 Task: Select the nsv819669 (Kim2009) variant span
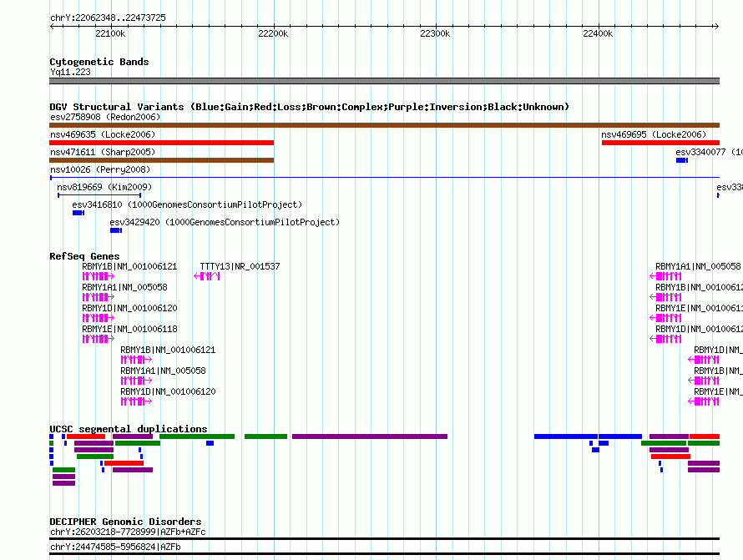coord(99,195)
